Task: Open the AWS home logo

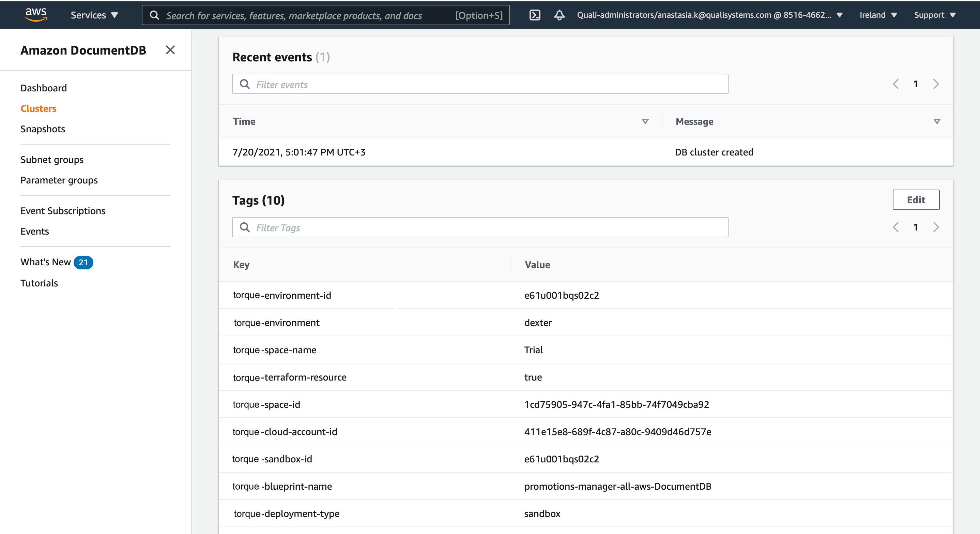Action: pos(36,15)
